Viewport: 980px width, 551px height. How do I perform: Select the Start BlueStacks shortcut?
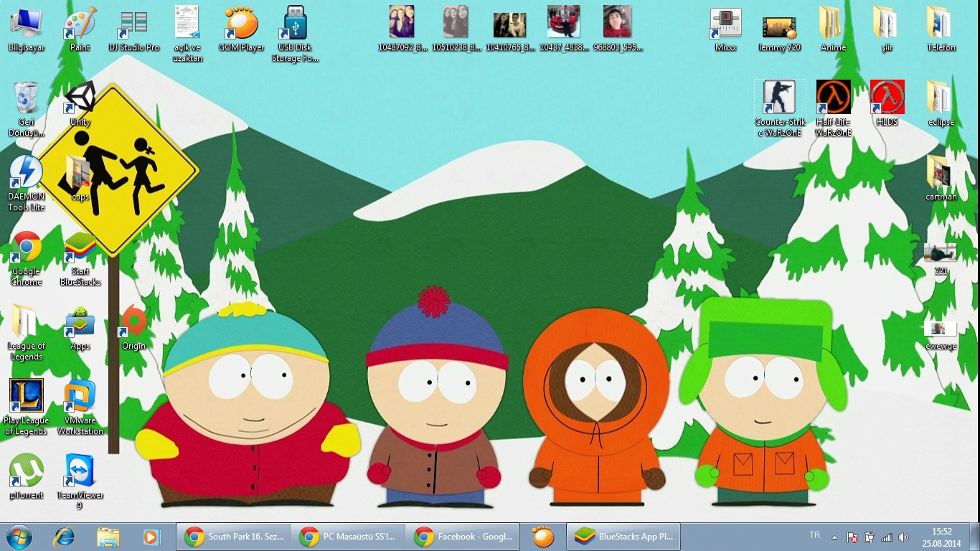(80, 258)
